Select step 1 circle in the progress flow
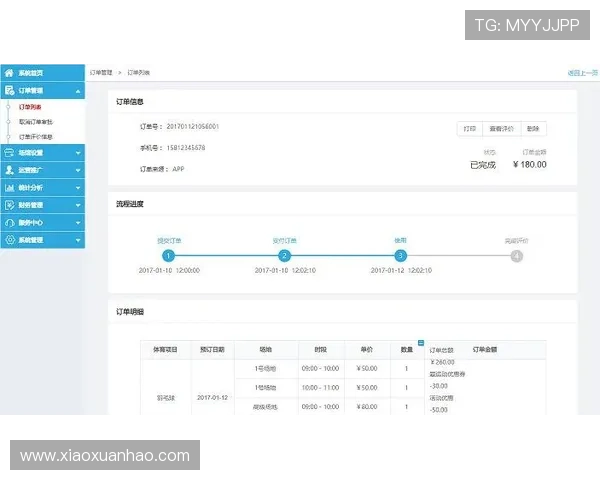 tap(168, 256)
